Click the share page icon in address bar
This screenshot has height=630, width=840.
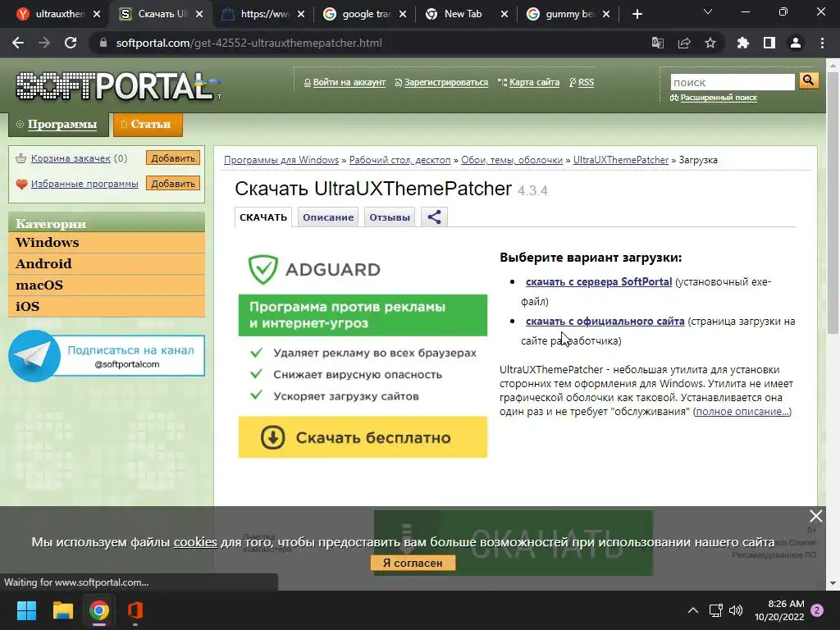683,43
